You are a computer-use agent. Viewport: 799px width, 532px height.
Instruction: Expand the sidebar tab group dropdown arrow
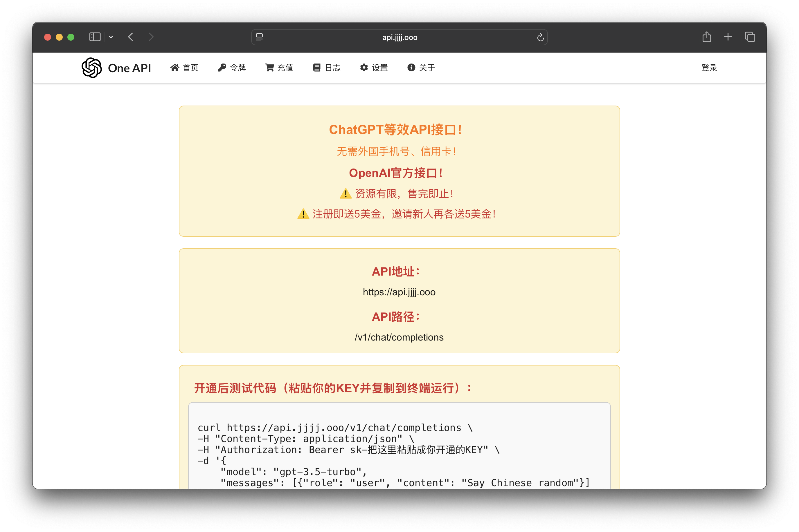click(111, 37)
